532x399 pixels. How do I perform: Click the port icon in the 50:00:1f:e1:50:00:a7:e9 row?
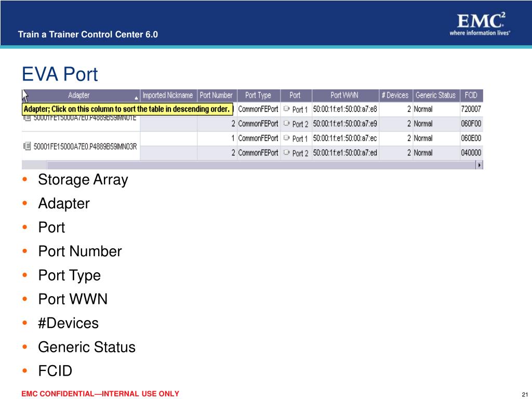(286, 124)
